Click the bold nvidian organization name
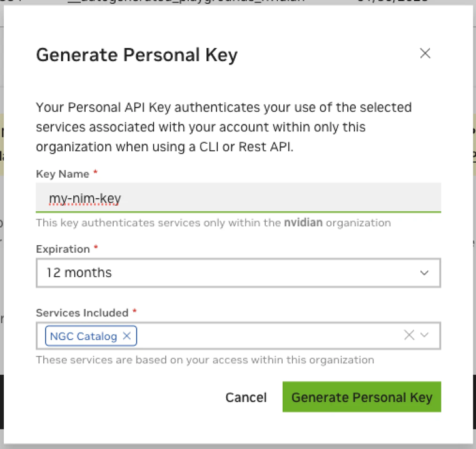This screenshot has width=476, height=449. pos(303,223)
